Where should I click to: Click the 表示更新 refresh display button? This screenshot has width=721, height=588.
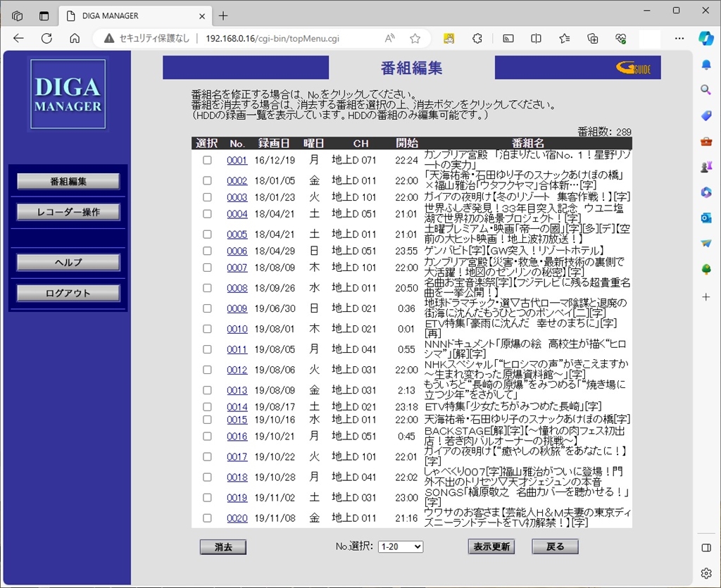(491, 546)
